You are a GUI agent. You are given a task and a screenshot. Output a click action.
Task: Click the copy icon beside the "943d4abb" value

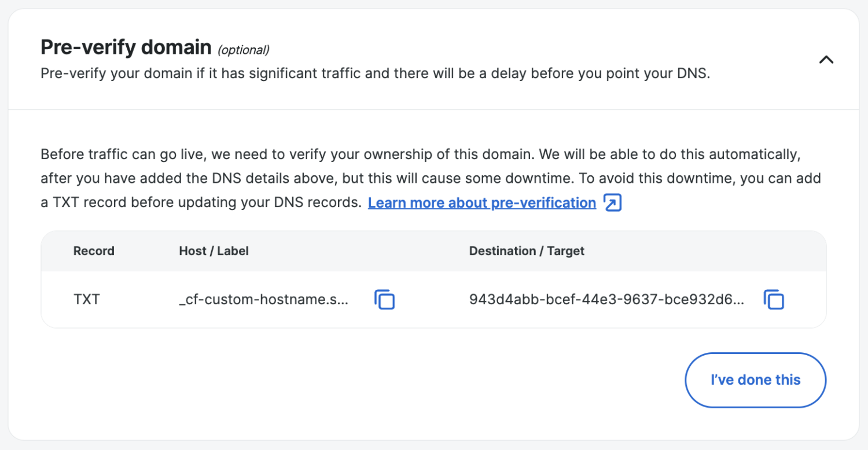click(774, 299)
